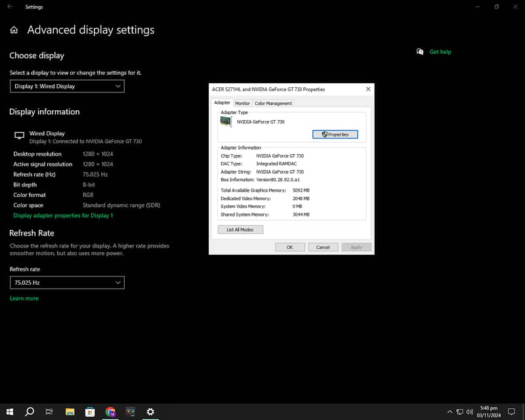Click the List All Modes button
Image resolution: width=525 pixels, height=420 pixels.
[x=240, y=230]
